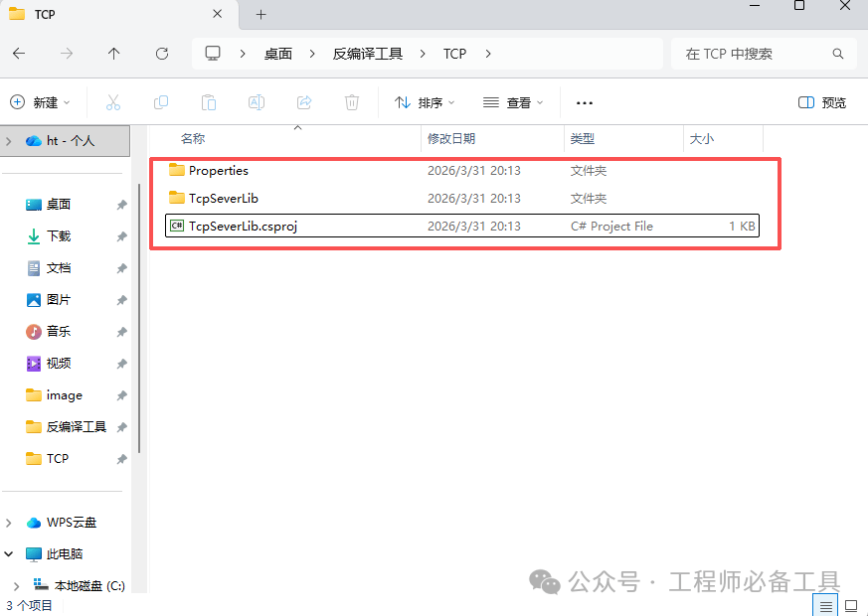This screenshot has height=616, width=868.
Task: Select the TcpSeverLib.csproj file
Action: (244, 227)
